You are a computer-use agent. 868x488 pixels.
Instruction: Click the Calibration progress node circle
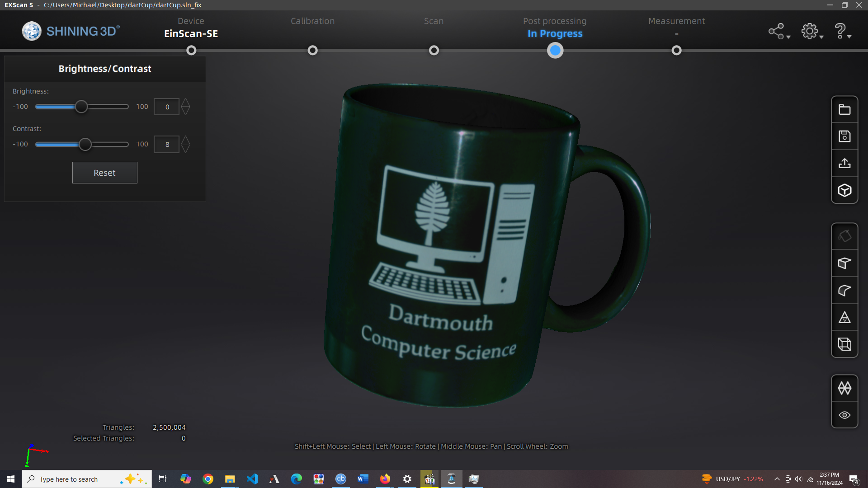(312, 50)
